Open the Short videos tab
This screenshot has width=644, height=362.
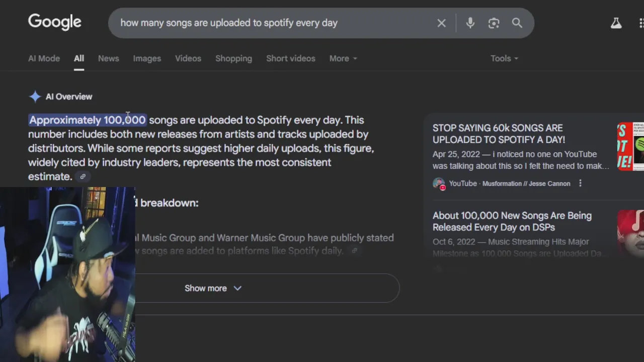tap(291, 58)
